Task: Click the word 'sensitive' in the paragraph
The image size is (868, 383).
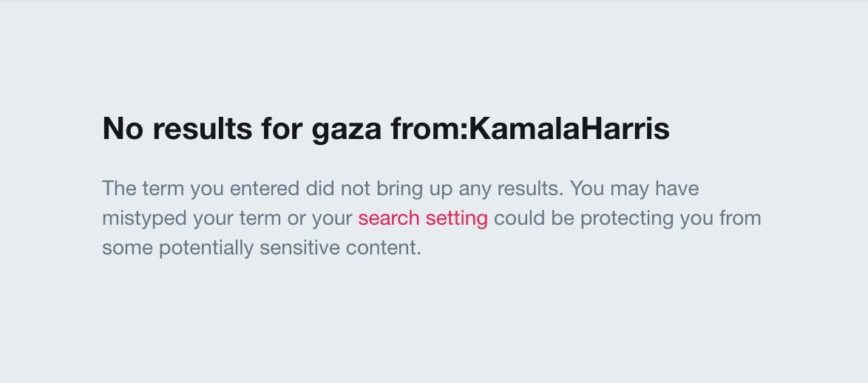Action: click(x=299, y=248)
